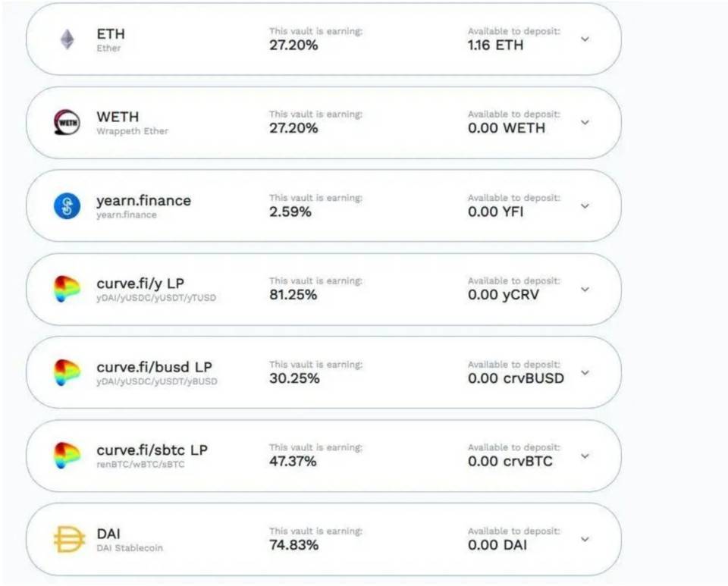Click the DAI vault 74.83% earning rate
Image resolution: width=728 pixels, height=586 pixels.
(x=293, y=545)
